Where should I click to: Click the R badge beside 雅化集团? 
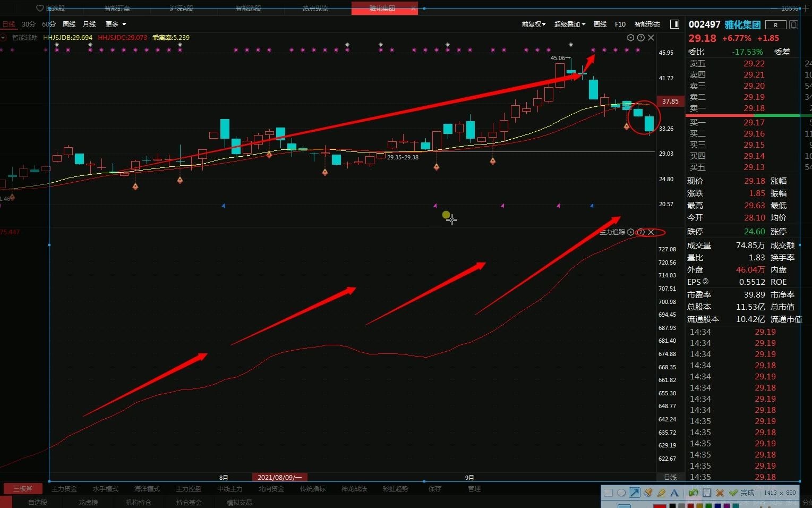(x=776, y=24)
